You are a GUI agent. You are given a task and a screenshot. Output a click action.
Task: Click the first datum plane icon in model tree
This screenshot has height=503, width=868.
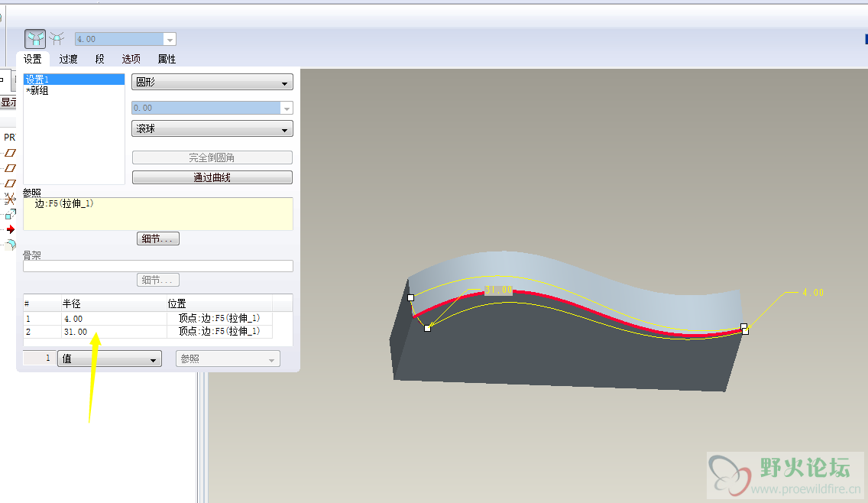coord(10,154)
